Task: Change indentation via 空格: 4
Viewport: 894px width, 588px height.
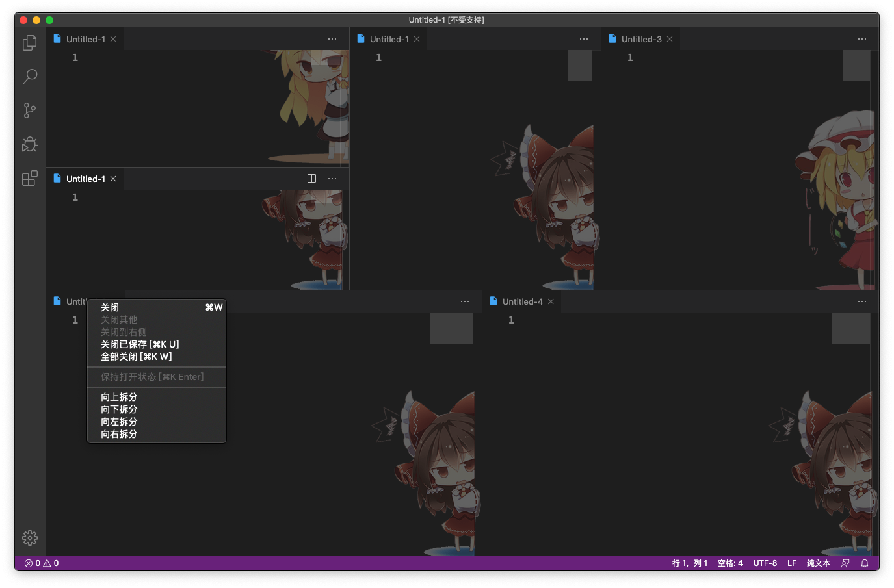Action: coord(730,563)
